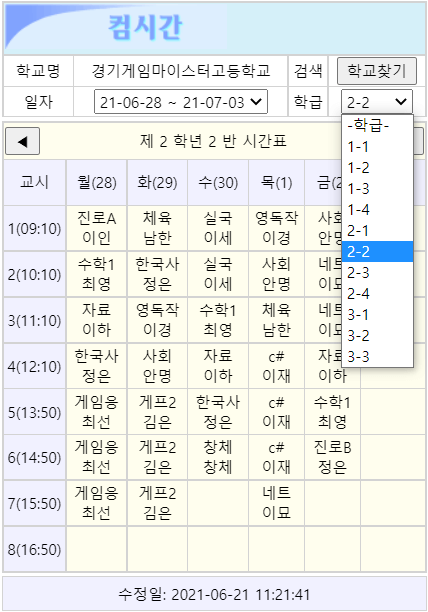This screenshot has height=612, width=428.
Task: Click Friday period 6 진로B 정은 cell
Action: click(332, 457)
